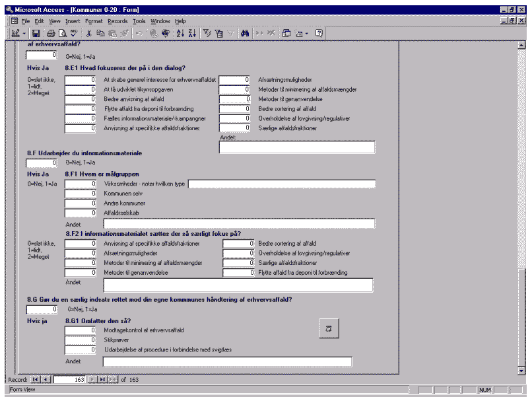Click the refresh button beside 8.G1 section
The height and width of the screenshot is (403, 532).
329,328
